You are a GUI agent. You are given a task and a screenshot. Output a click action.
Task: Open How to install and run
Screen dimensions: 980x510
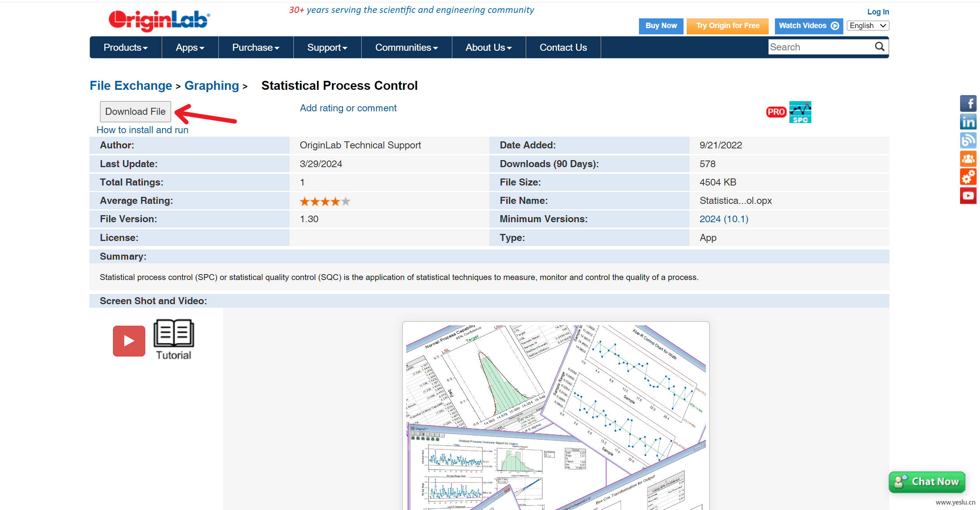[x=143, y=130]
